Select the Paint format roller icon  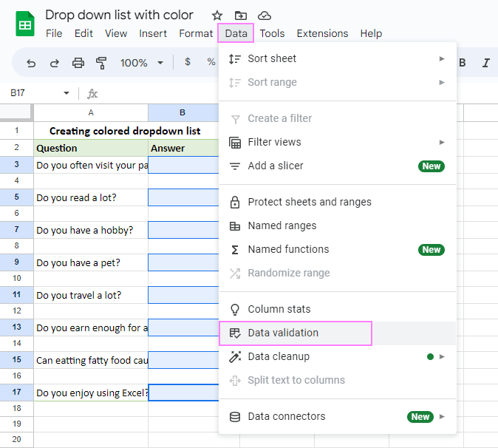[x=101, y=63]
